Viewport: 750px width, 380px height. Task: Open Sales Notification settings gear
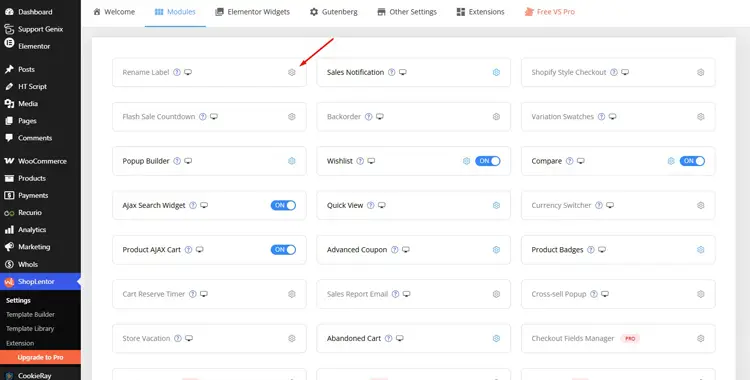point(496,72)
